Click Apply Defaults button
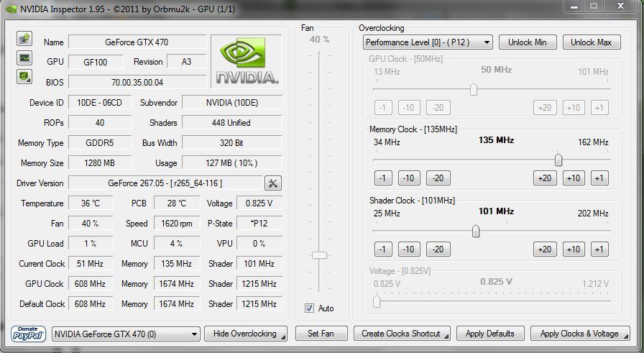 click(490, 334)
